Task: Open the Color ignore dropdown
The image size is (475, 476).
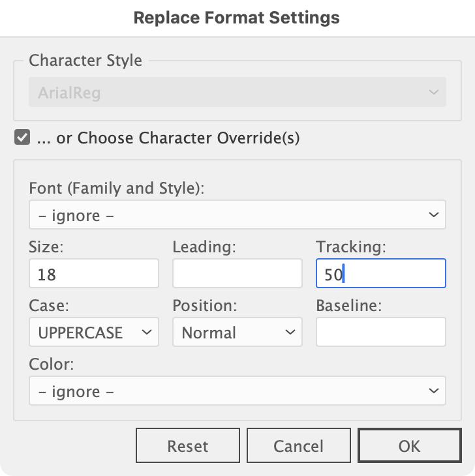Action: 237,391
